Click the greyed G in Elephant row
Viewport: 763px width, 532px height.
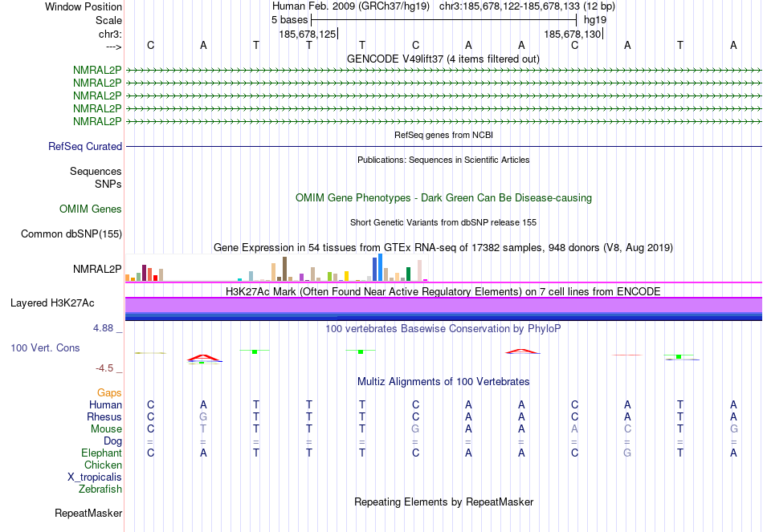[x=627, y=453]
